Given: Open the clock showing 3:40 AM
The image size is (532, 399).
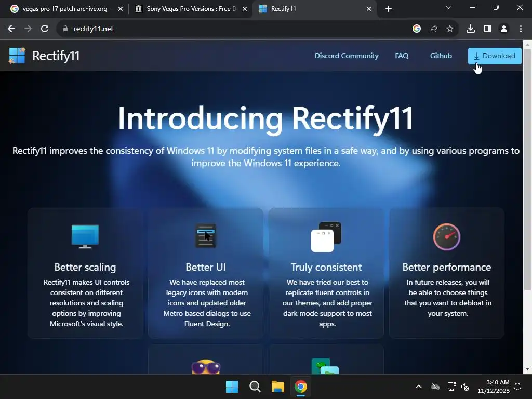Looking at the screenshot, I should point(494,387).
